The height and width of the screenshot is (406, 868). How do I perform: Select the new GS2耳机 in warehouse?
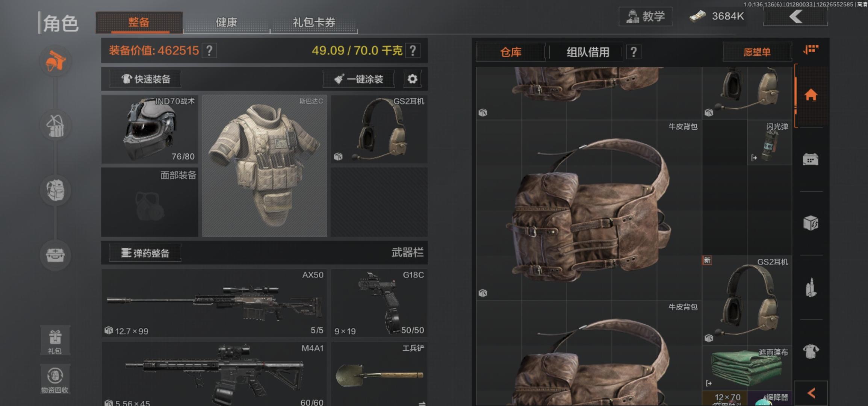747,300
